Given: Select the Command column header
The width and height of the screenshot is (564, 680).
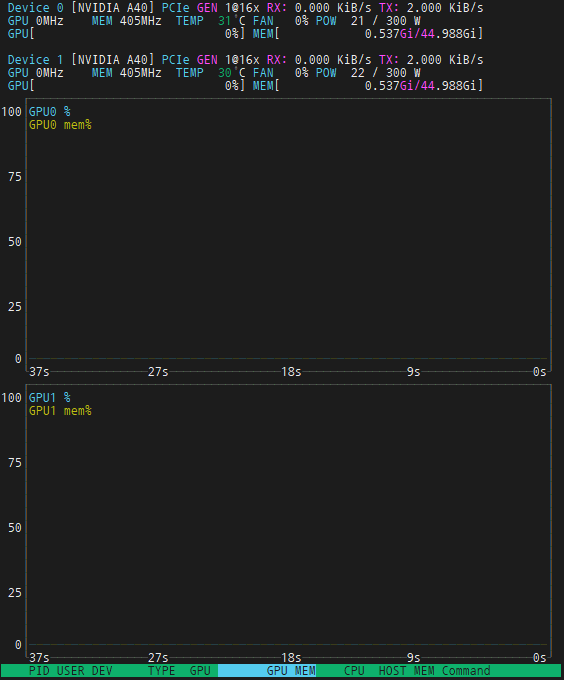Looking at the screenshot, I should coord(466,670).
